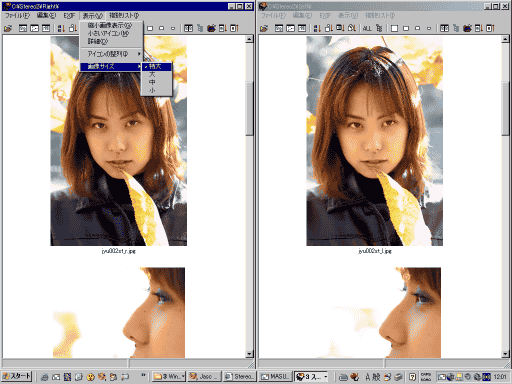Screen dimensions: 512x384
Task: Click two-pane stereo view icon in inactive window
Action: pyautogui.click(x=444, y=28)
